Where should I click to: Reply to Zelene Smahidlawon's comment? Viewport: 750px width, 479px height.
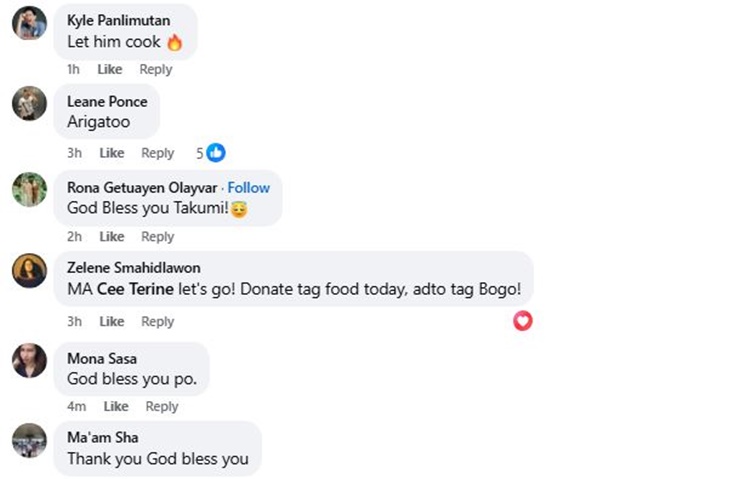click(x=158, y=321)
